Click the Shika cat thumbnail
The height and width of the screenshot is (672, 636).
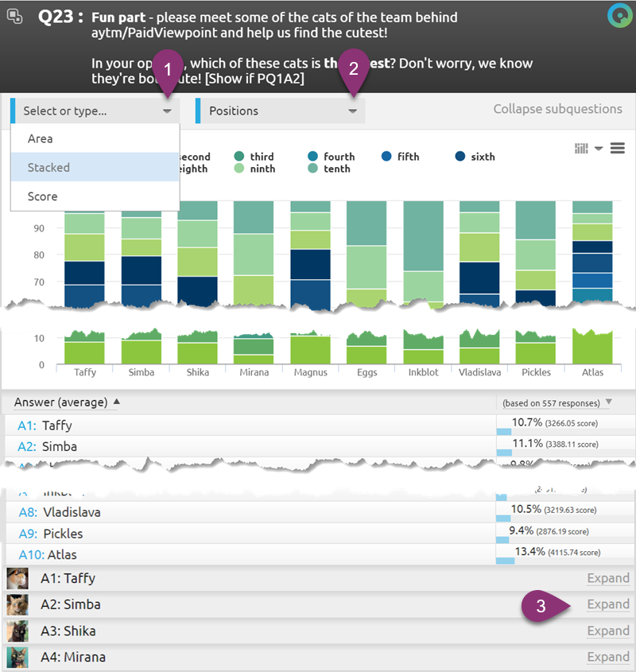[x=17, y=631]
